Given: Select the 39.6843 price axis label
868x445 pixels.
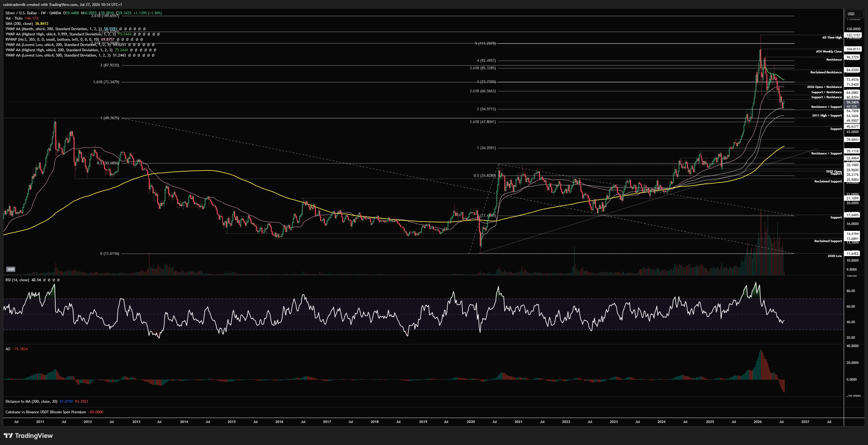Looking at the screenshot, I should click(x=852, y=140).
